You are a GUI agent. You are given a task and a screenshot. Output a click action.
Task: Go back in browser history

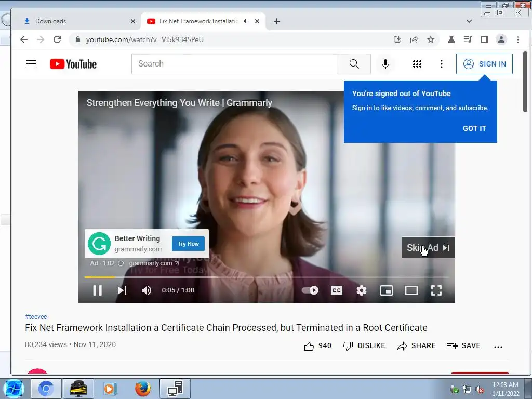click(x=24, y=39)
